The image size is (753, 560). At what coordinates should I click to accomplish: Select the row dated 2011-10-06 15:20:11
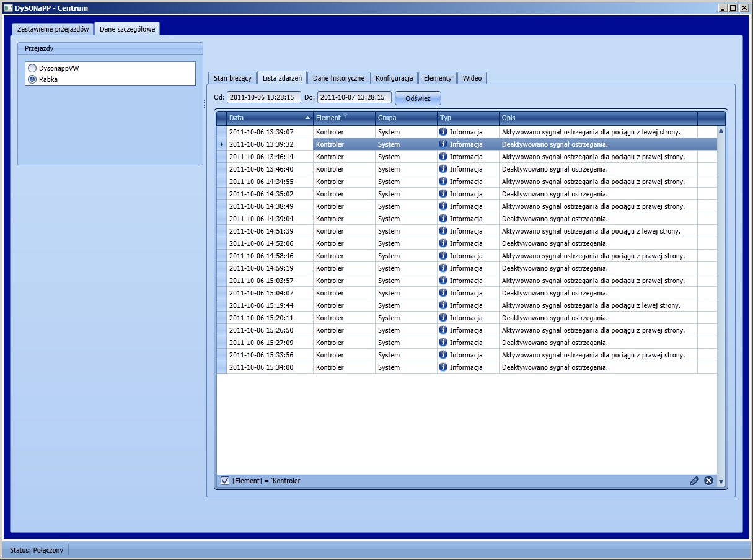tap(467, 318)
